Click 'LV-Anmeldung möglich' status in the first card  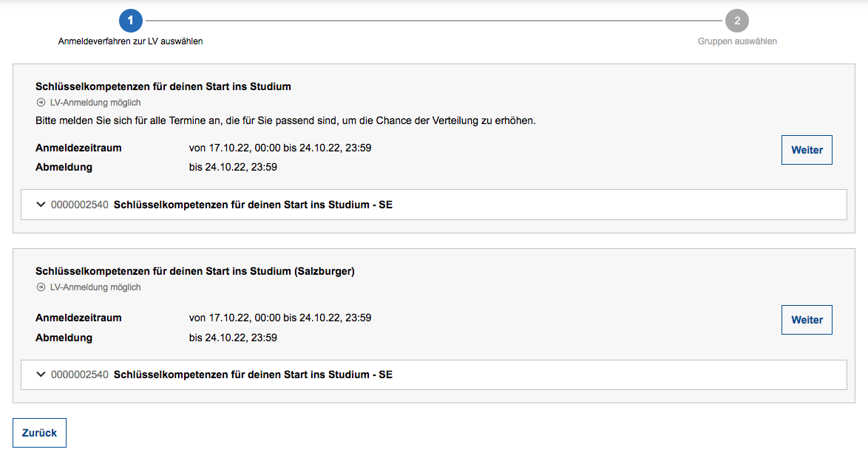(95, 103)
